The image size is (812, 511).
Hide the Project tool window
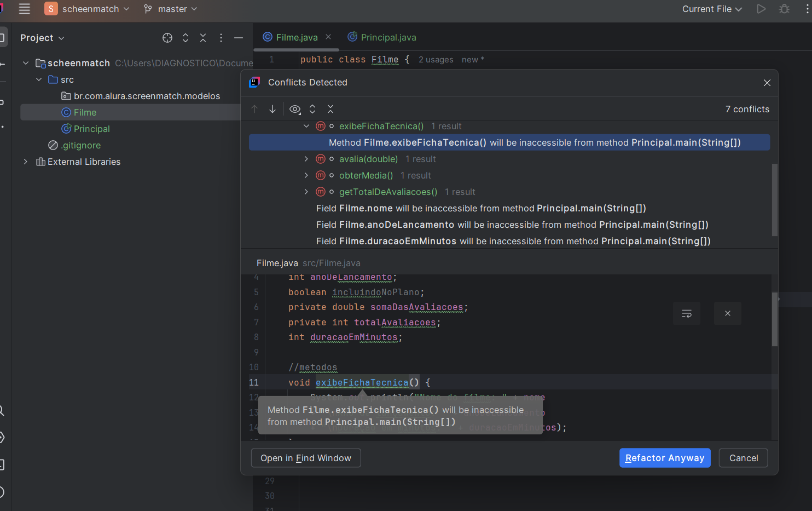click(239, 38)
